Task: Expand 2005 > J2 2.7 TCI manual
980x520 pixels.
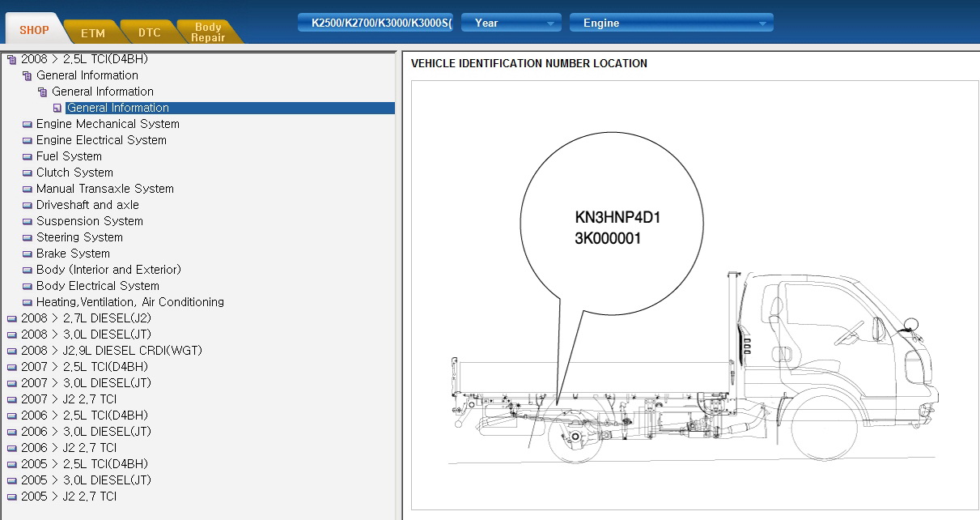Action: point(69,497)
